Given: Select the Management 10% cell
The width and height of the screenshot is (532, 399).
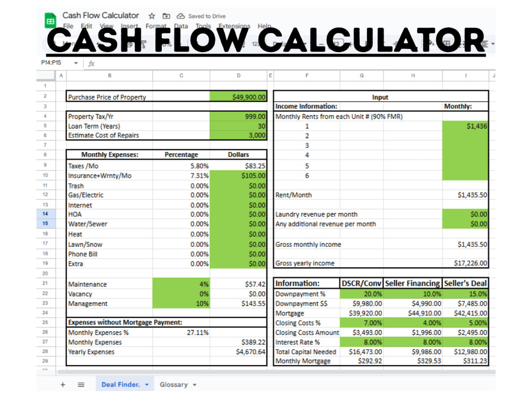Looking at the screenshot, I should (181, 304).
